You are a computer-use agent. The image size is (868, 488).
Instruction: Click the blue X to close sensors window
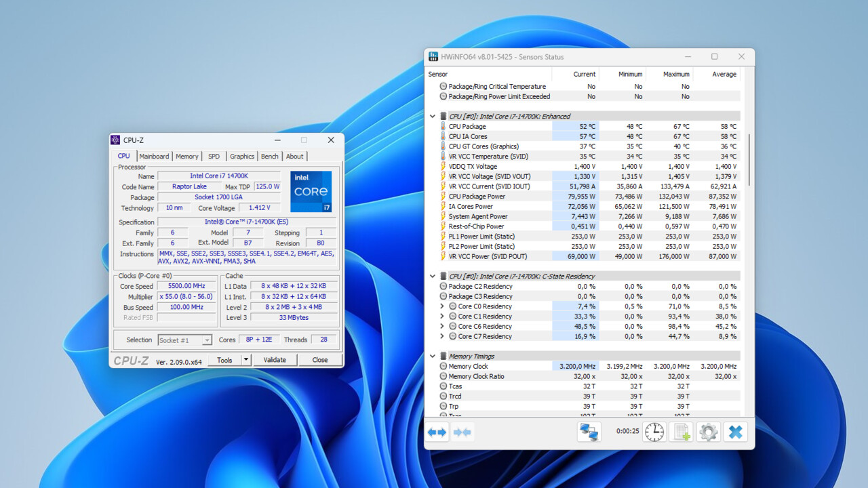point(736,432)
